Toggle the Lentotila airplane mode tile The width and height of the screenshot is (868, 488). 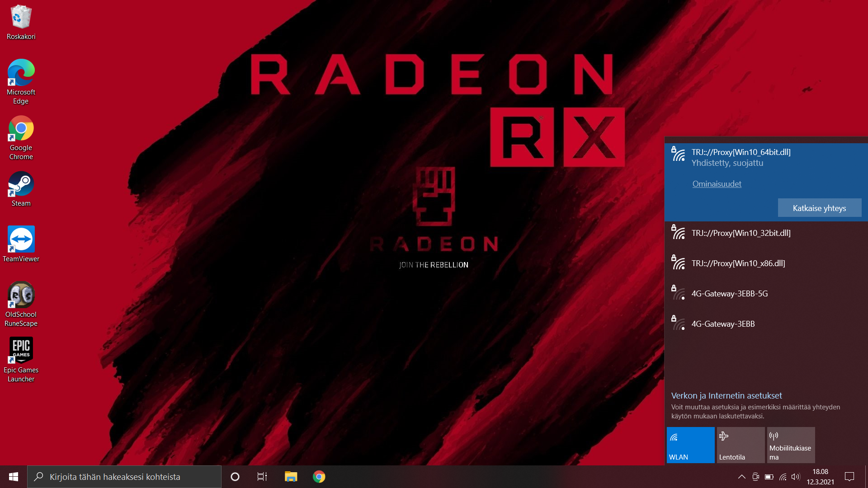pos(741,445)
